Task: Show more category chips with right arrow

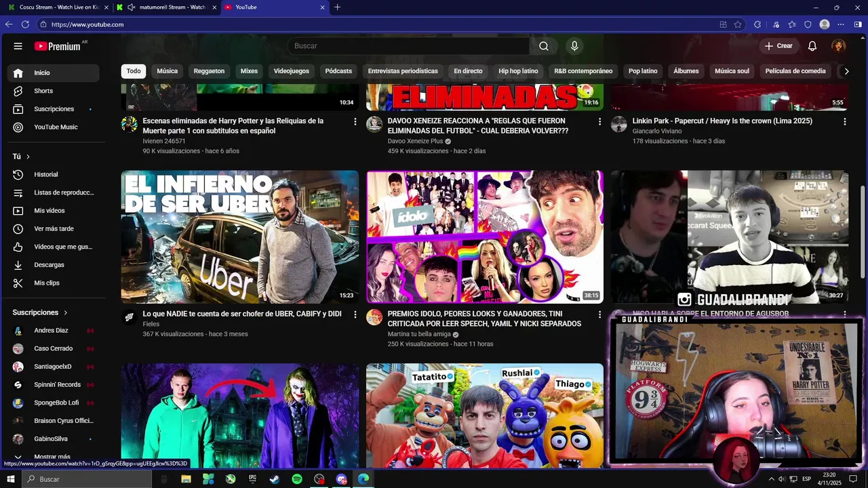Action: coord(846,71)
